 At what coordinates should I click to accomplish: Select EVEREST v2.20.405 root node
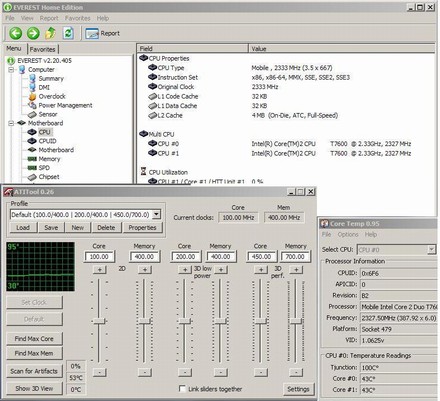point(44,61)
